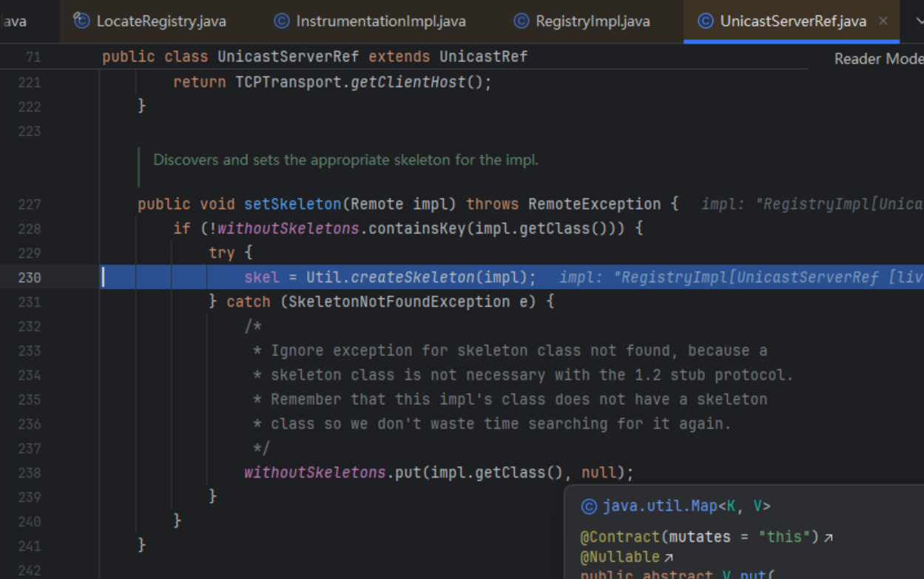Image resolution: width=924 pixels, height=579 pixels.
Task: Click the rendered doc comment about skeleton
Action: pos(345,160)
